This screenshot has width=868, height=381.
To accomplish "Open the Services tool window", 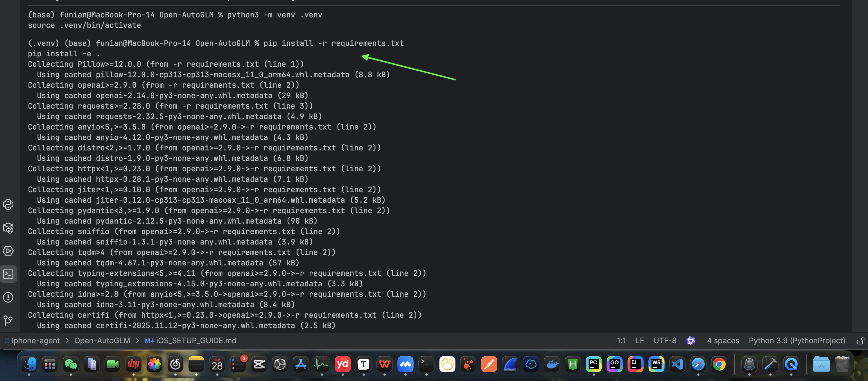I will (x=8, y=251).
